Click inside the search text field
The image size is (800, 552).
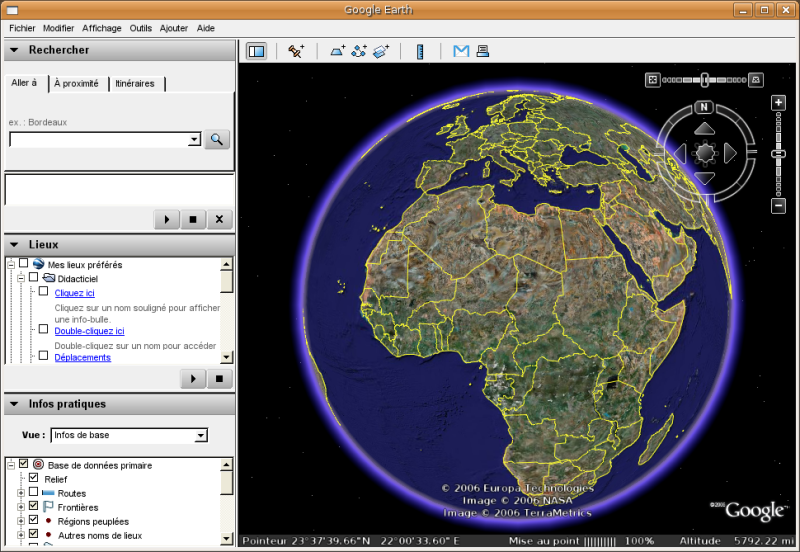tap(99, 139)
